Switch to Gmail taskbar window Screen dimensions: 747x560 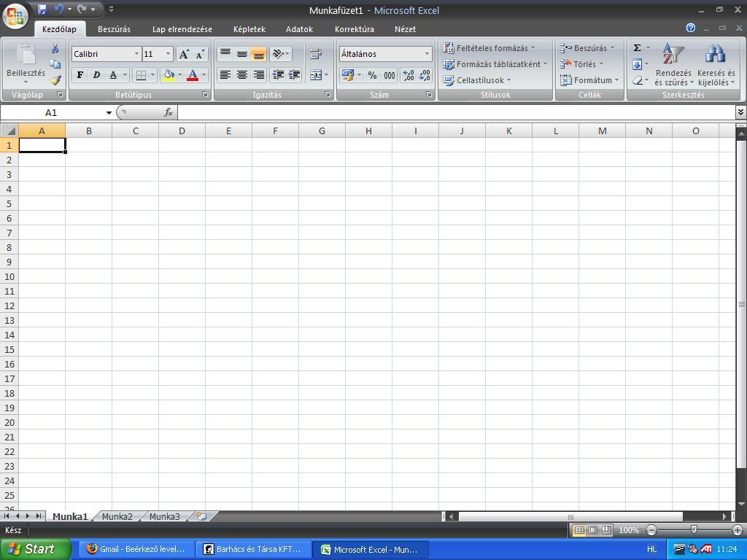coord(136,549)
